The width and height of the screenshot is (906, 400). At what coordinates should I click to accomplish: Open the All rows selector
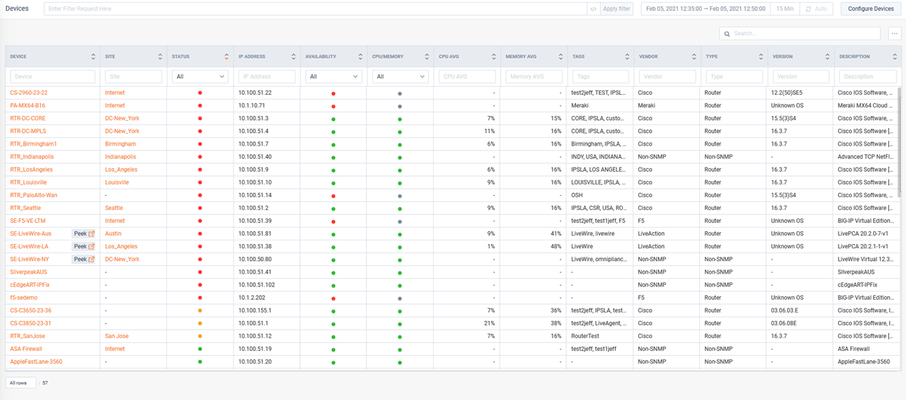pos(21,383)
